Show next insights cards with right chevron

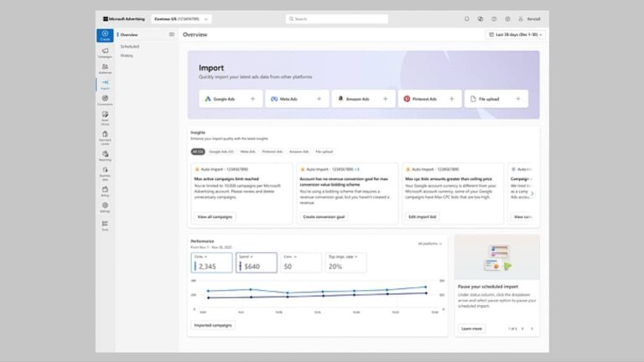pos(532,194)
